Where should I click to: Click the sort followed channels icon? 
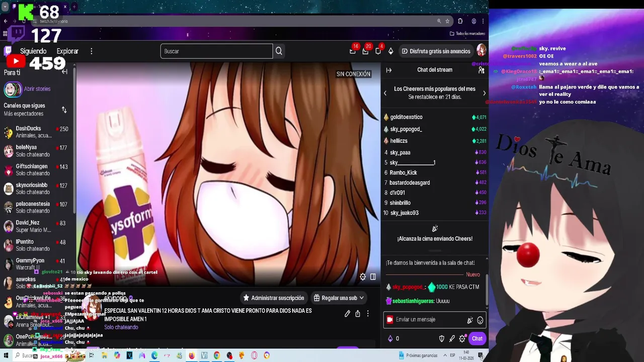(x=64, y=110)
